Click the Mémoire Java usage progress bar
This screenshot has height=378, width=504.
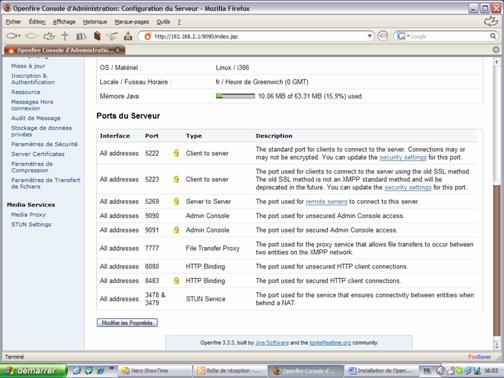click(x=235, y=96)
